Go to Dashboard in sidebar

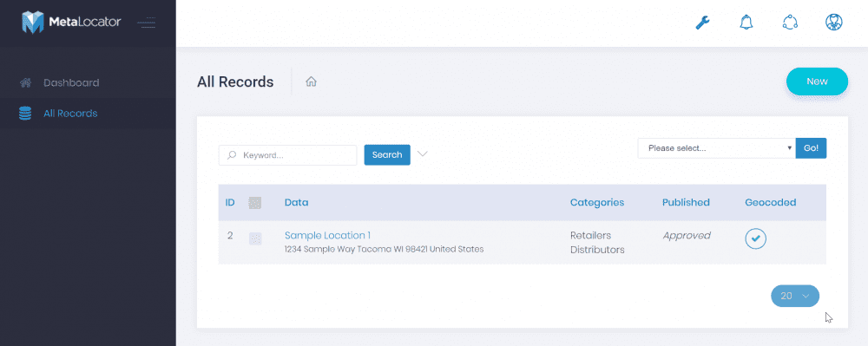coord(71,83)
